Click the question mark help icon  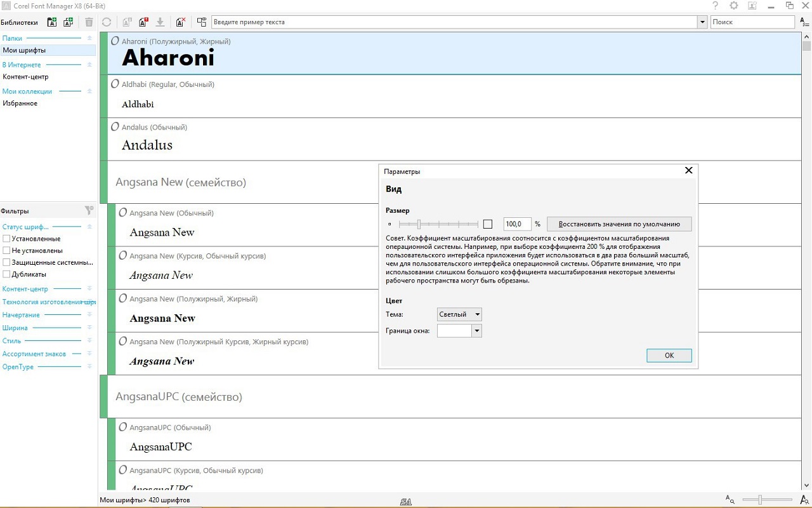[716, 6]
